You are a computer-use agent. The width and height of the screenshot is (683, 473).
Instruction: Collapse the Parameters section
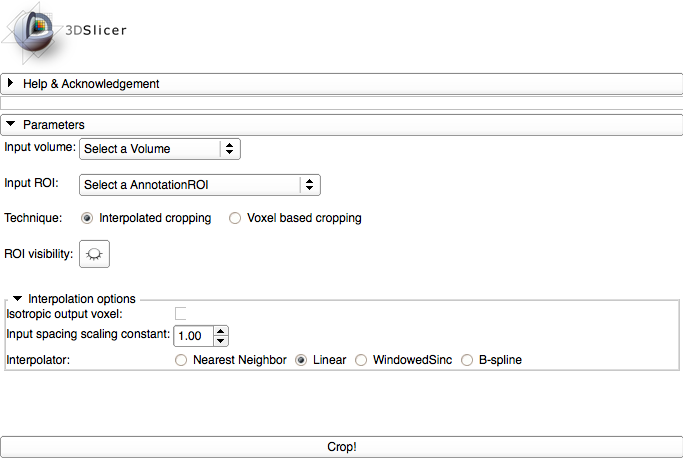[11, 125]
